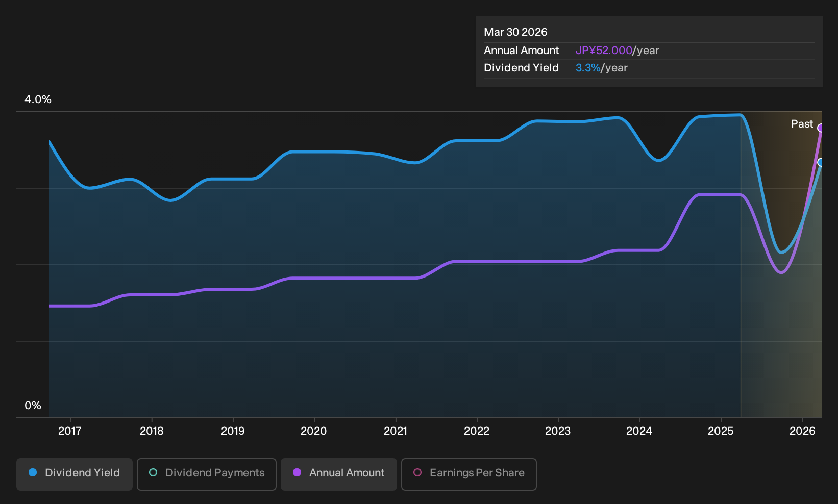Click the 2023 x-axis label

[558, 431]
